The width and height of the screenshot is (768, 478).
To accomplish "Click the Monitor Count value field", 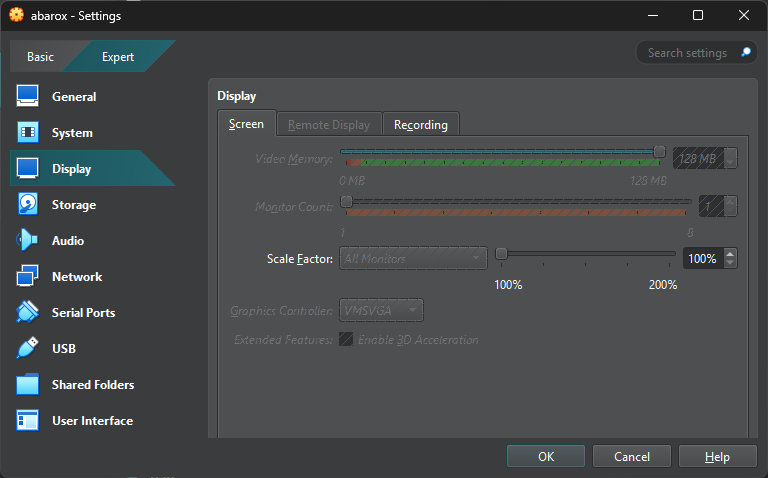I will [712, 206].
